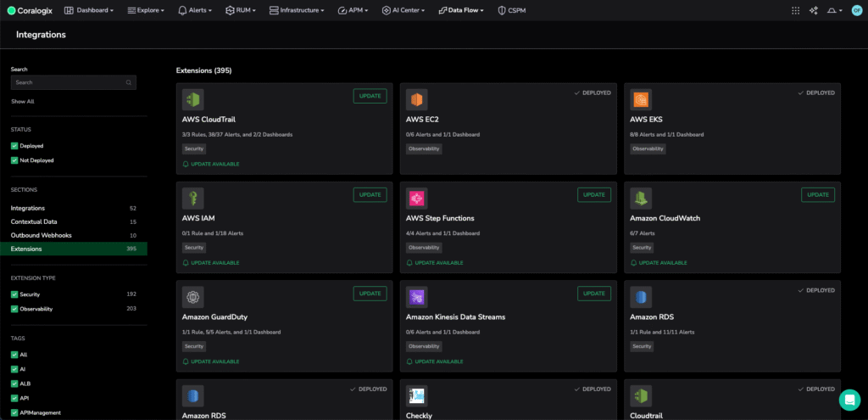Open the Data Flow dropdown menu
Screen dimensions: 868x420
coord(461,10)
